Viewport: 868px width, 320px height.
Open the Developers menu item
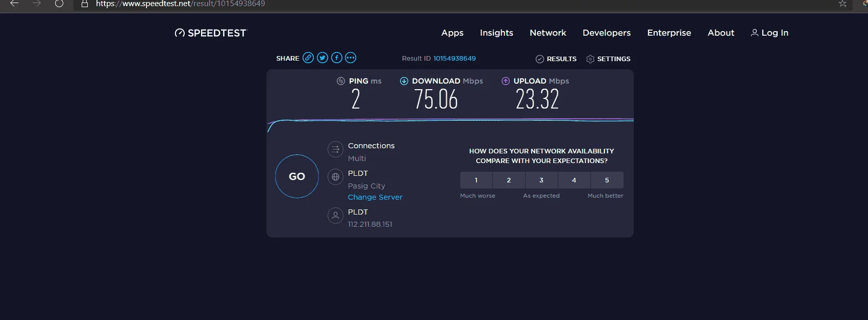607,33
